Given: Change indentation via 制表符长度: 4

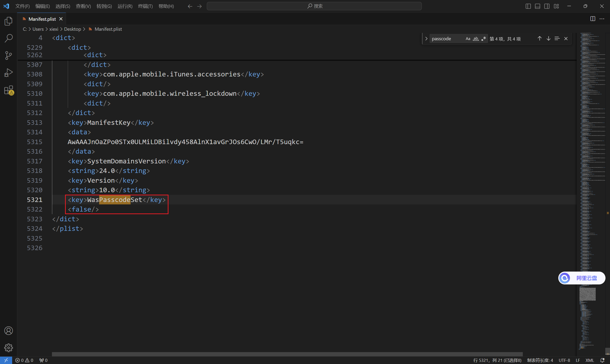Looking at the screenshot, I should coord(540,360).
